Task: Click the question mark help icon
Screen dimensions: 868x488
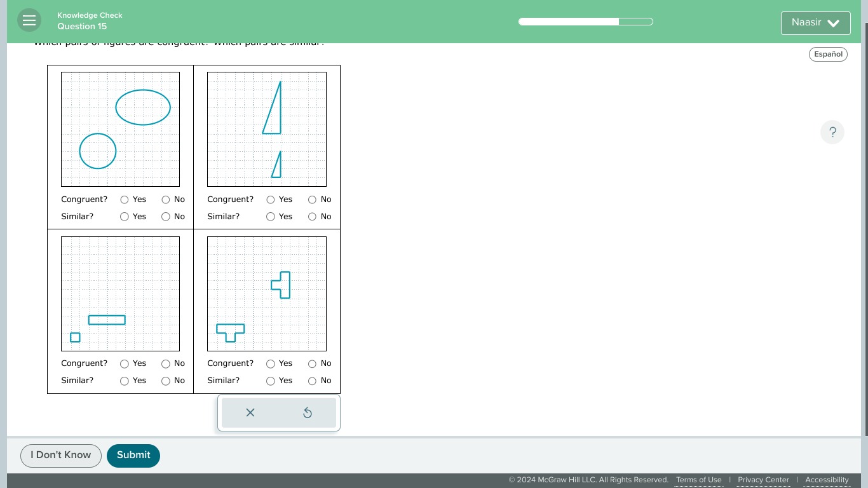Action: pyautogui.click(x=832, y=132)
